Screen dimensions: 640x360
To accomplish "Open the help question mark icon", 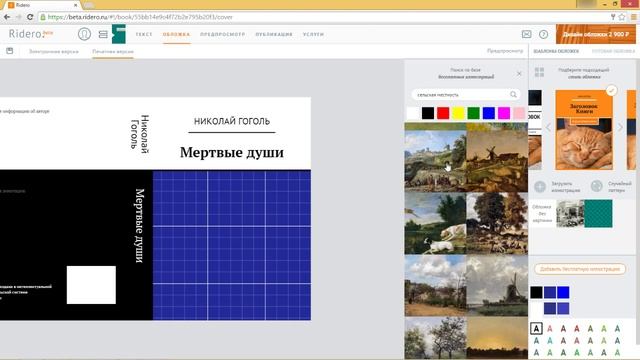I will [x=543, y=34].
